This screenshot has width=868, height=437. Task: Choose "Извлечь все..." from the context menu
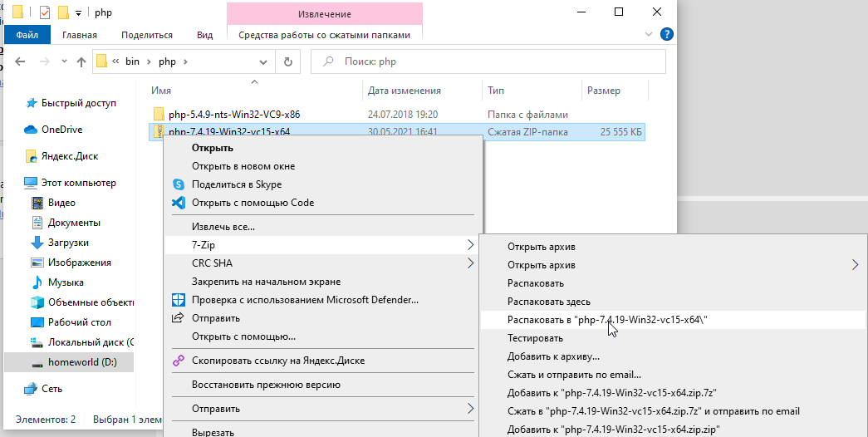pyautogui.click(x=223, y=227)
